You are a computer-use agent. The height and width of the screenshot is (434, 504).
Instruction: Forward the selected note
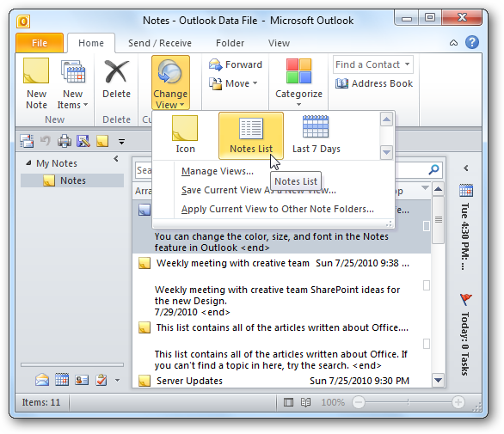pos(236,64)
